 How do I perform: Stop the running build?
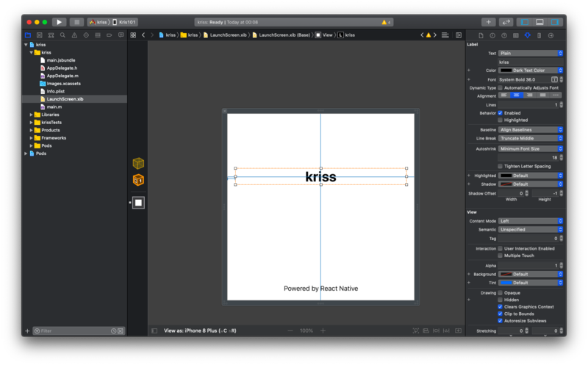click(x=77, y=22)
